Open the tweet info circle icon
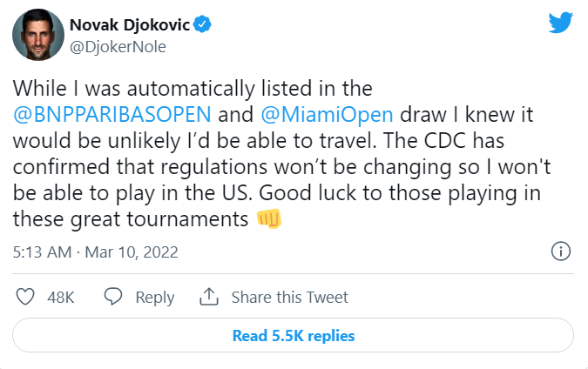Image resolution: width=588 pixels, height=369 pixels. click(x=562, y=252)
